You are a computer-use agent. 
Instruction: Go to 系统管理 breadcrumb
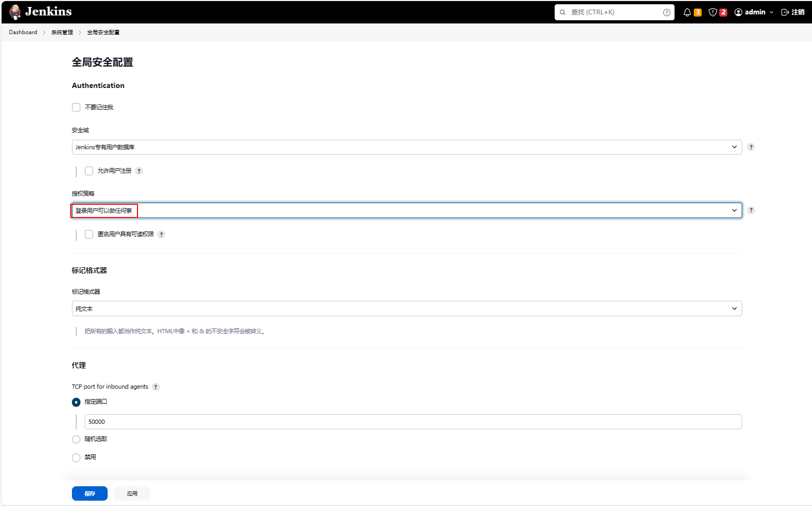[x=62, y=33]
